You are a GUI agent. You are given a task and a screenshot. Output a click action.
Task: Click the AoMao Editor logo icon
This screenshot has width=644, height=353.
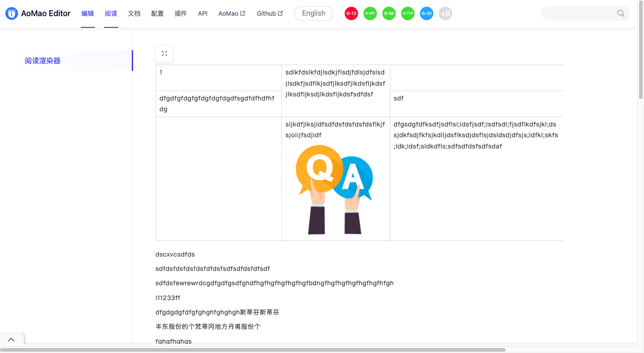point(11,13)
